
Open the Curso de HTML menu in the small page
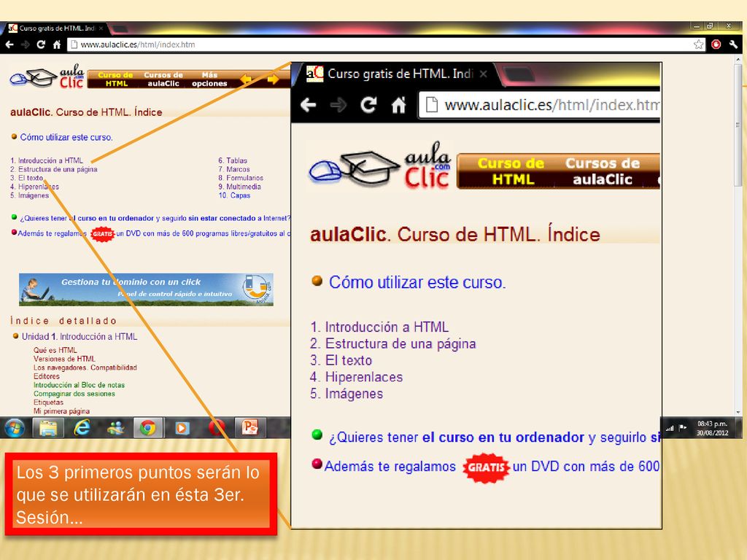(x=116, y=79)
